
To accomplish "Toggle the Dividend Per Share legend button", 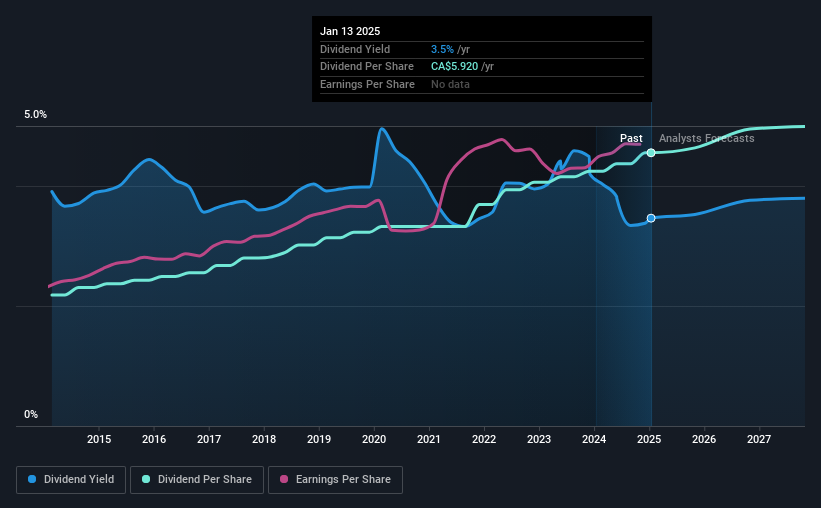I will [x=197, y=480].
